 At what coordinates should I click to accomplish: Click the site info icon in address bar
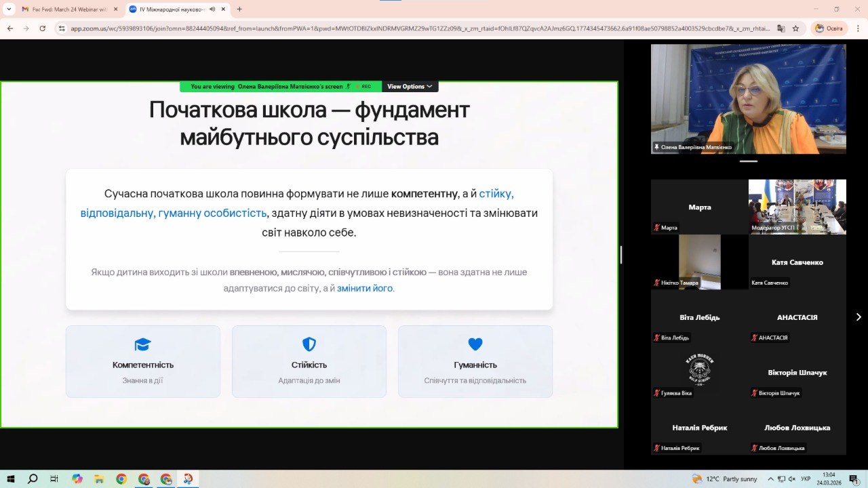tap(61, 28)
